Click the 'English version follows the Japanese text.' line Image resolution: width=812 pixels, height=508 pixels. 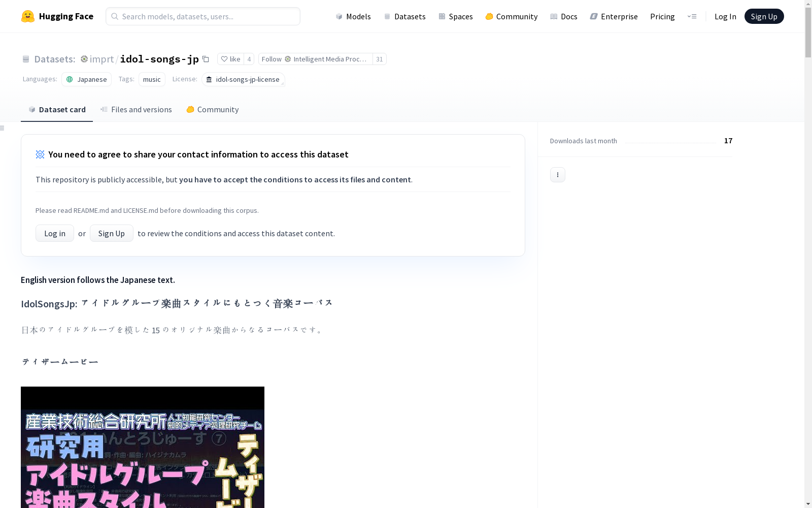point(98,280)
